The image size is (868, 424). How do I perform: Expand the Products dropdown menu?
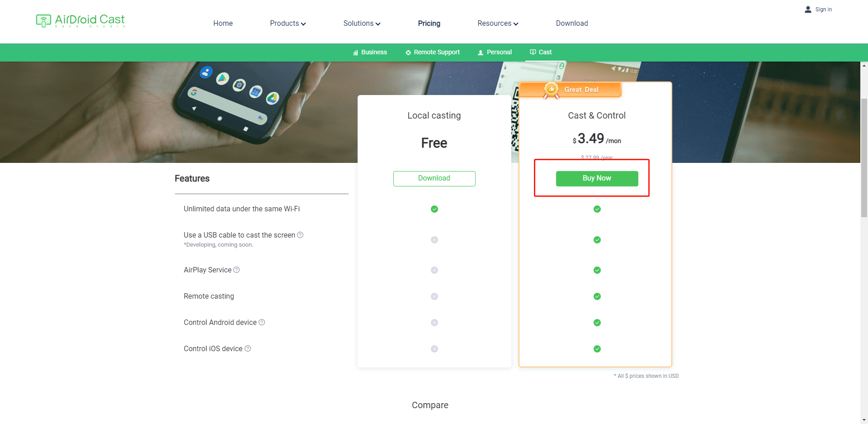pos(288,24)
